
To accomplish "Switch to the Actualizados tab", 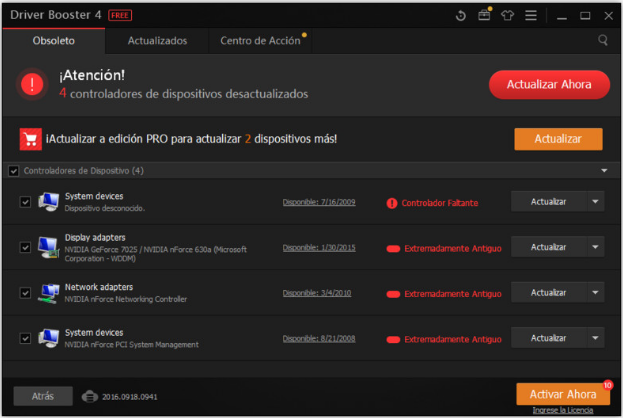I will click(157, 41).
